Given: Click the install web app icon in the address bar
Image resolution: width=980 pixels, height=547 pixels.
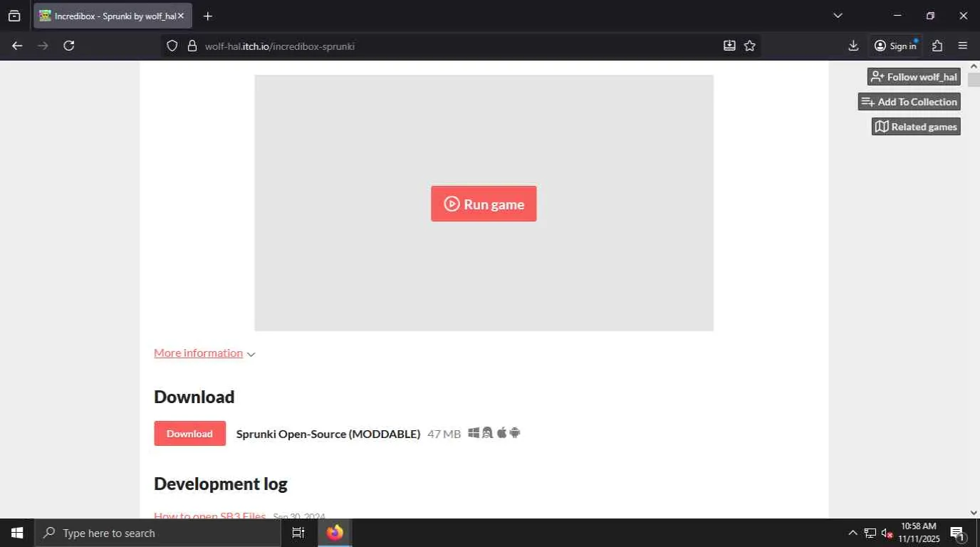Looking at the screenshot, I should click(729, 46).
